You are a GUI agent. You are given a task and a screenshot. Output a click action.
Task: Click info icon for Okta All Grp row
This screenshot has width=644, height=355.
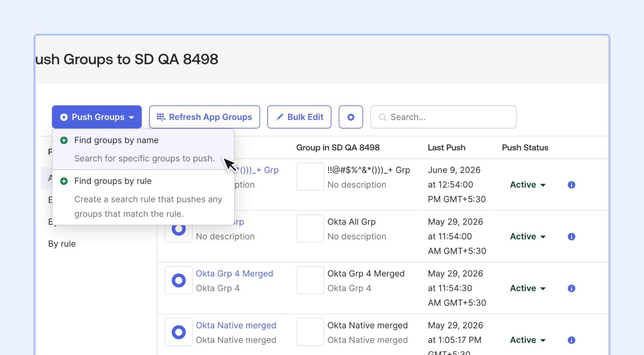[x=572, y=237]
